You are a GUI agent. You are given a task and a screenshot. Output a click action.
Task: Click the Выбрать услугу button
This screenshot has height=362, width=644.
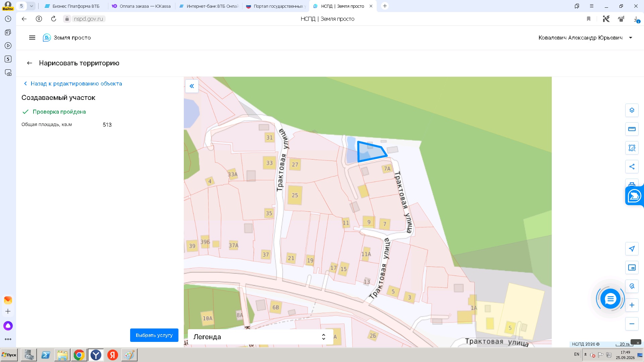[x=154, y=335]
